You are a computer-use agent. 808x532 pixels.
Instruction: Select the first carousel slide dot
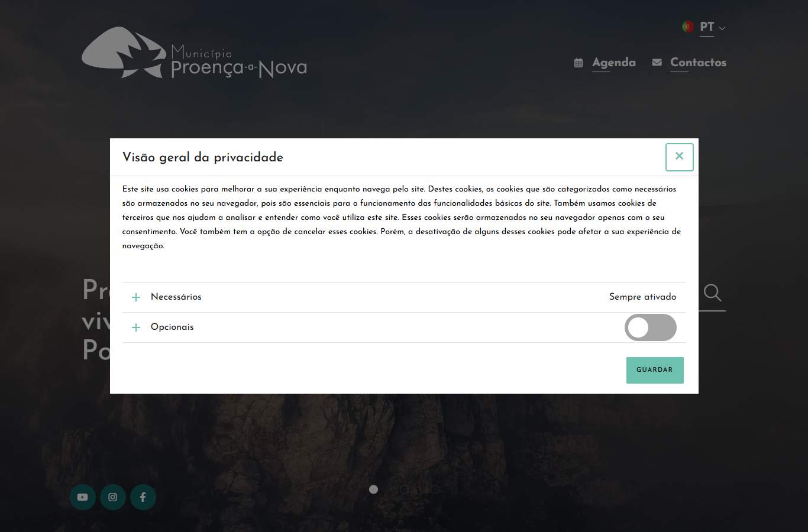[373, 489]
